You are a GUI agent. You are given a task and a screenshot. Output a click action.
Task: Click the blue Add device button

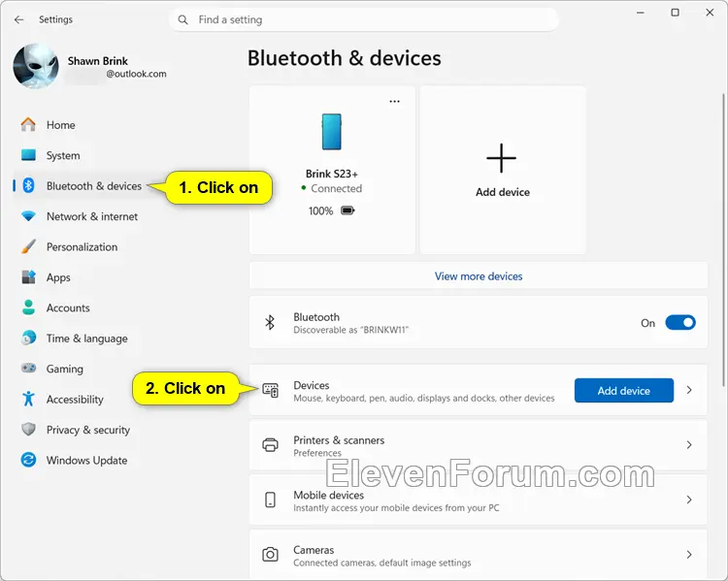click(x=623, y=390)
